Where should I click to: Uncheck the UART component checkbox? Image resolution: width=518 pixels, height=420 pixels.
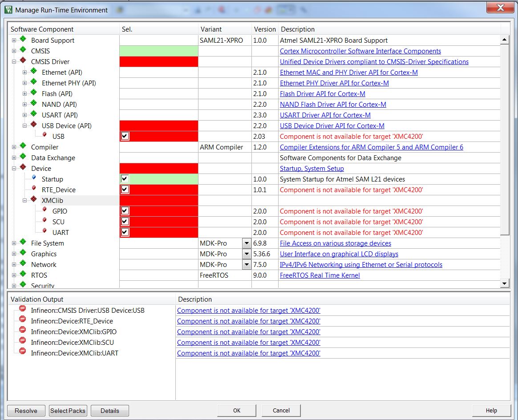tap(125, 232)
